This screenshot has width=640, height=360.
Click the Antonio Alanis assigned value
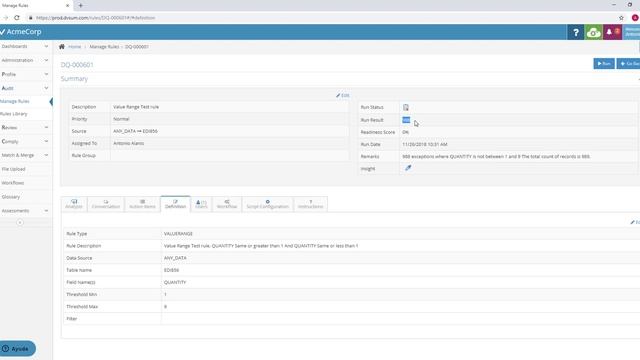(129, 144)
